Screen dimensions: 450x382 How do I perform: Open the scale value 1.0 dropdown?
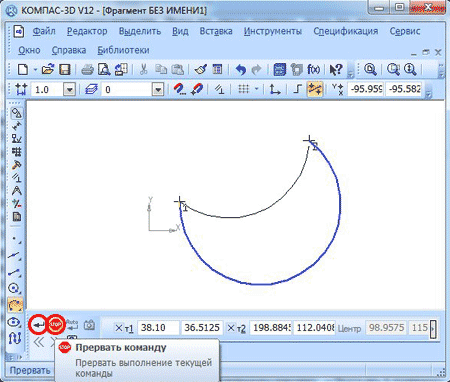(70, 90)
